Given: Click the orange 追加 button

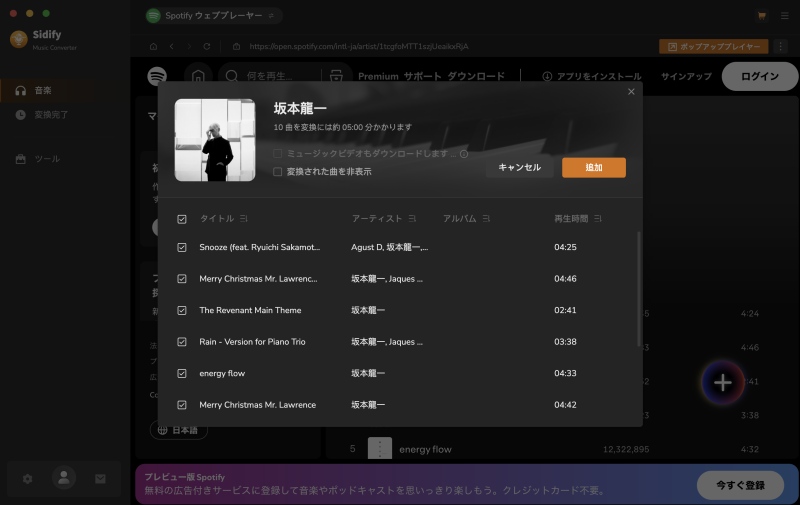Looking at the screenshot, I should (594, 167).
